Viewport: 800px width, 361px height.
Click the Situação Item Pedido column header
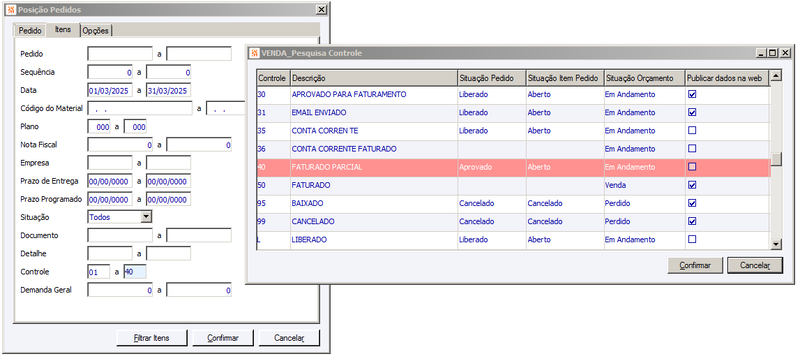(x=565, y=78)
